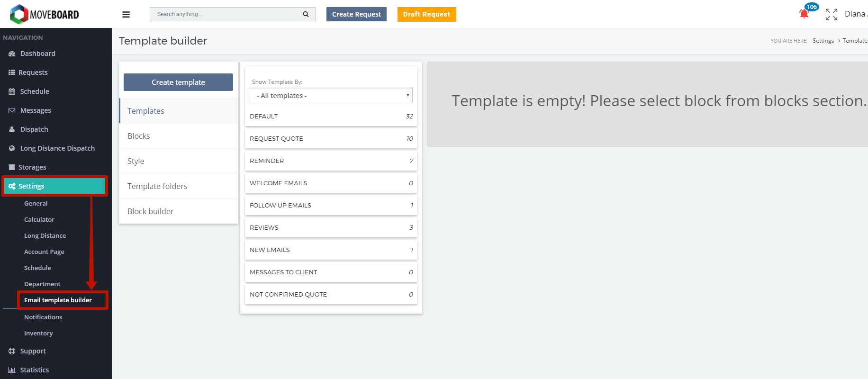This screenshot has width=868, height=379.
Task: Toggle fullscreen using the expand arrows icon
Action: (x=832, y=15)
